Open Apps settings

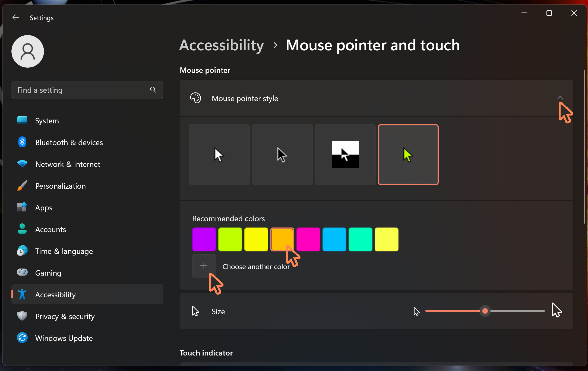coord(43,207)
